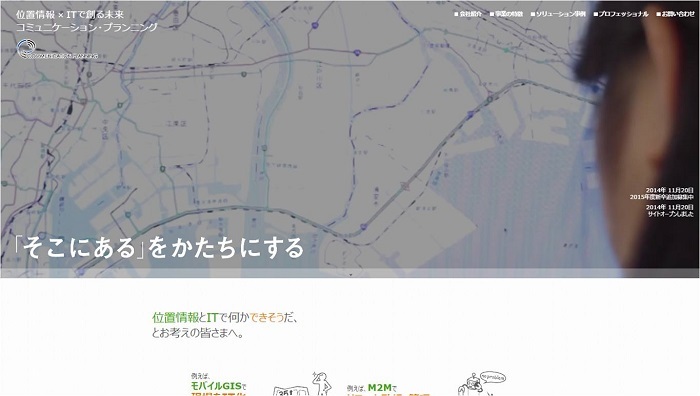Open the 2015年度新卒追加募集中 news item
Image resolution: width=700 pixels, height=396 pixels.
(662, 197)
